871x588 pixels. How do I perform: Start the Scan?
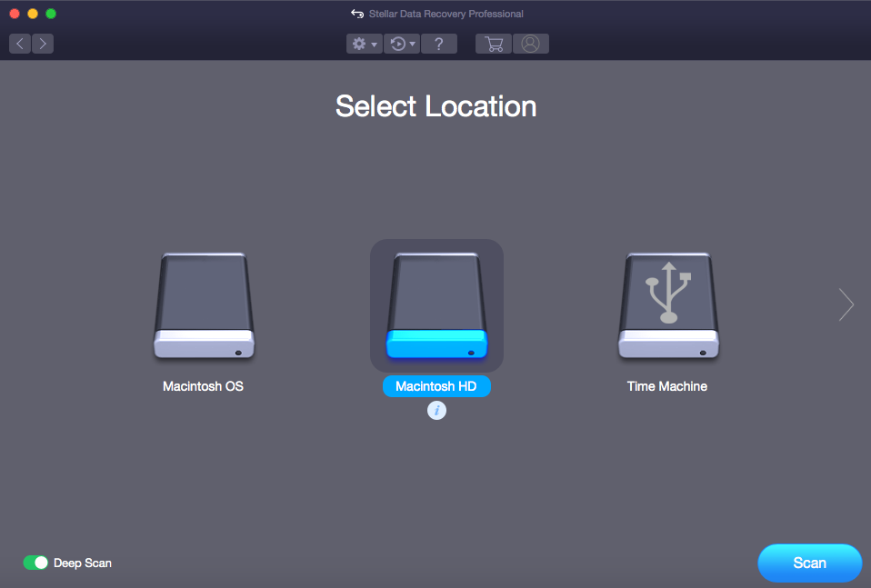[x=809, y=563]
